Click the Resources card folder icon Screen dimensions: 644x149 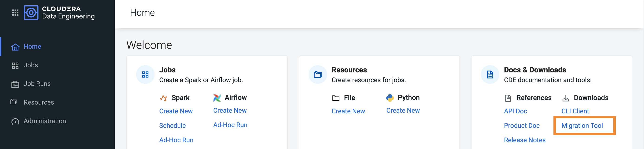[x=318, y=74]
